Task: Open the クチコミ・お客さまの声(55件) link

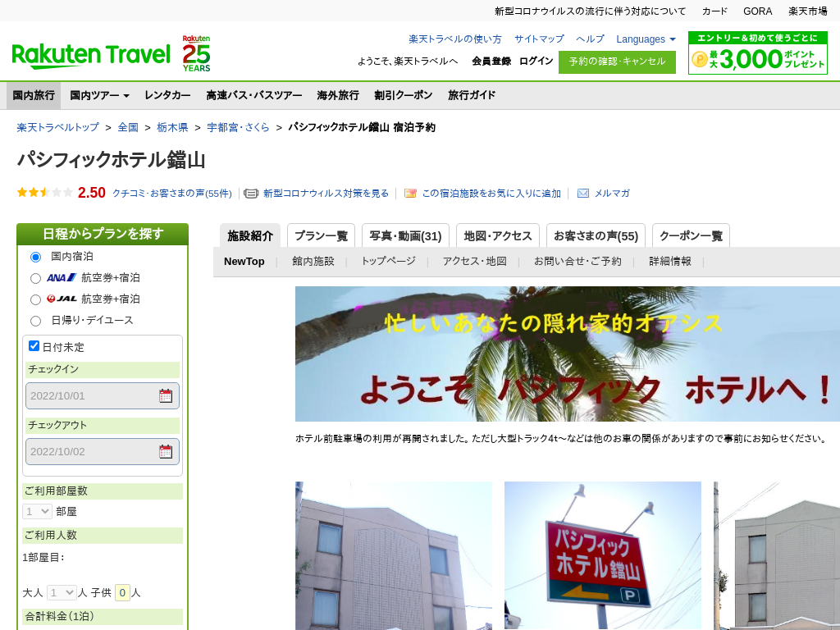Action: 172,194
